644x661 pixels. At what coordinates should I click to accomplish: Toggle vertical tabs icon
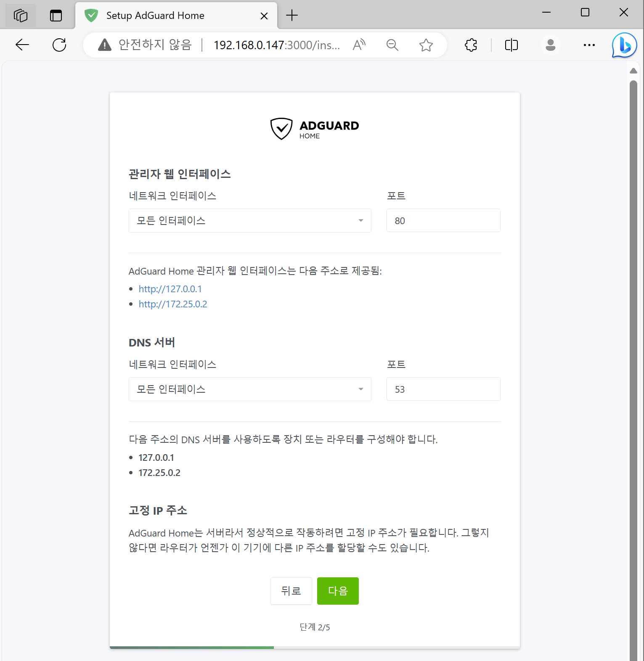coord(56,16)
